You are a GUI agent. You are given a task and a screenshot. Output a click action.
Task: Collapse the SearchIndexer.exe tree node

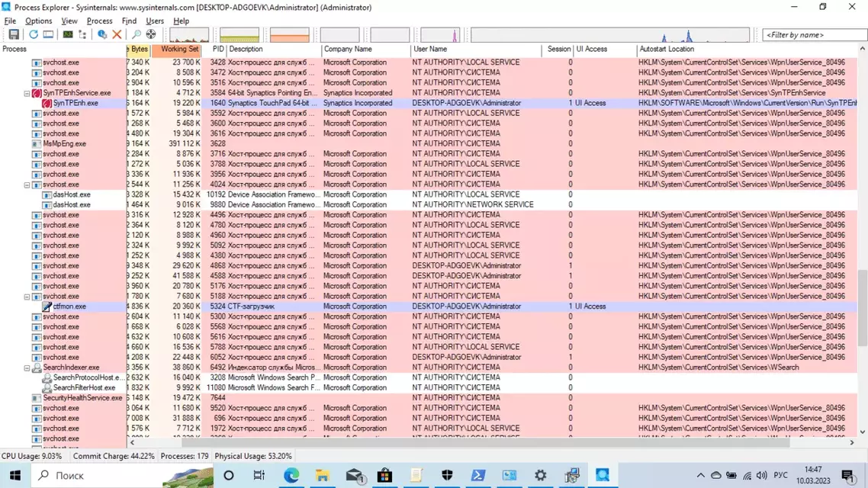coord(27,368)
